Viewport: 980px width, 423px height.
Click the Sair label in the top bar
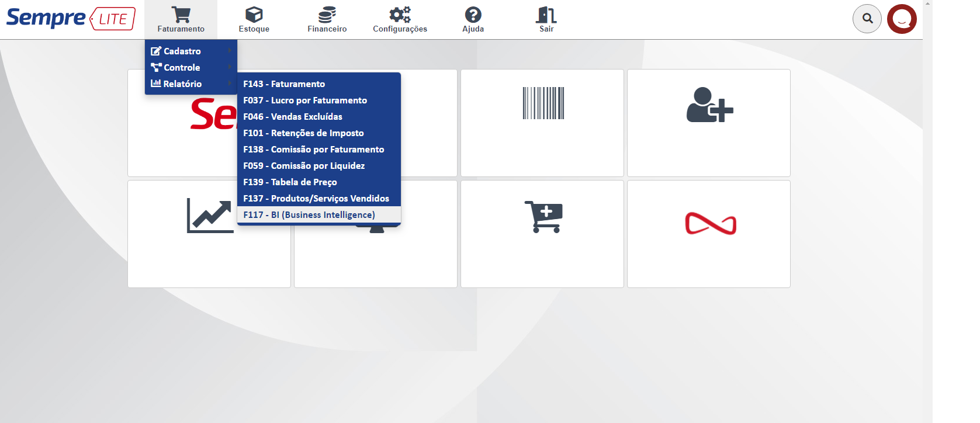546,29
